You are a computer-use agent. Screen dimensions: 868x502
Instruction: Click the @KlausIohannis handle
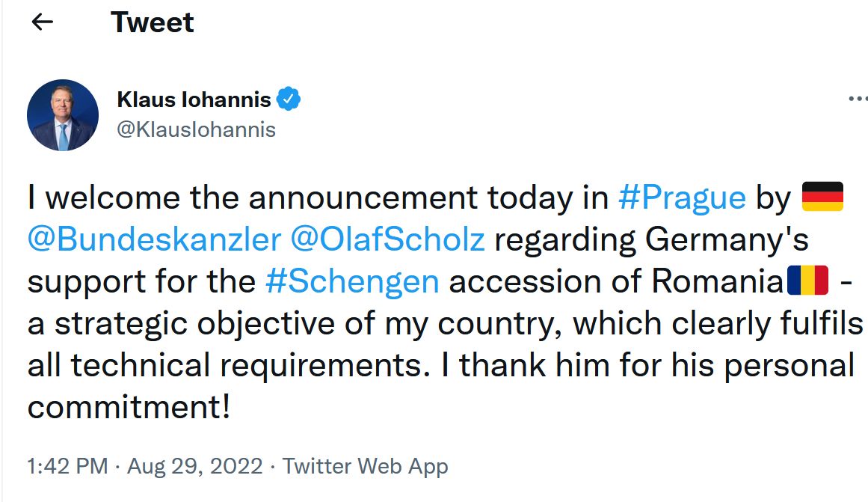click(196, 129)
